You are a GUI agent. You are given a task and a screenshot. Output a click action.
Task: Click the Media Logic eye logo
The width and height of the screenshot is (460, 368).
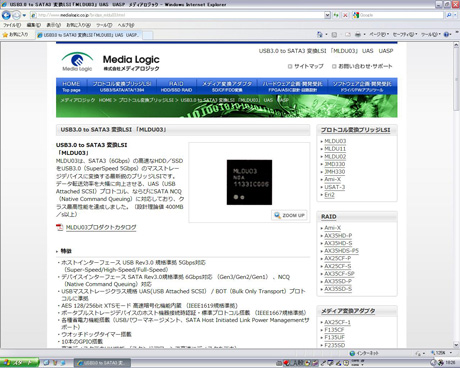77,61
